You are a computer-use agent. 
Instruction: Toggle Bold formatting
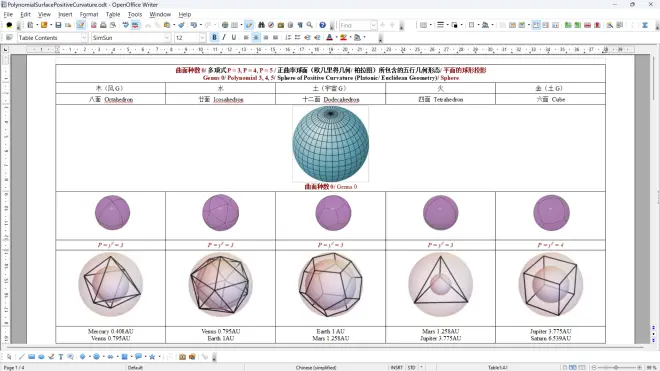click(214, 37)
